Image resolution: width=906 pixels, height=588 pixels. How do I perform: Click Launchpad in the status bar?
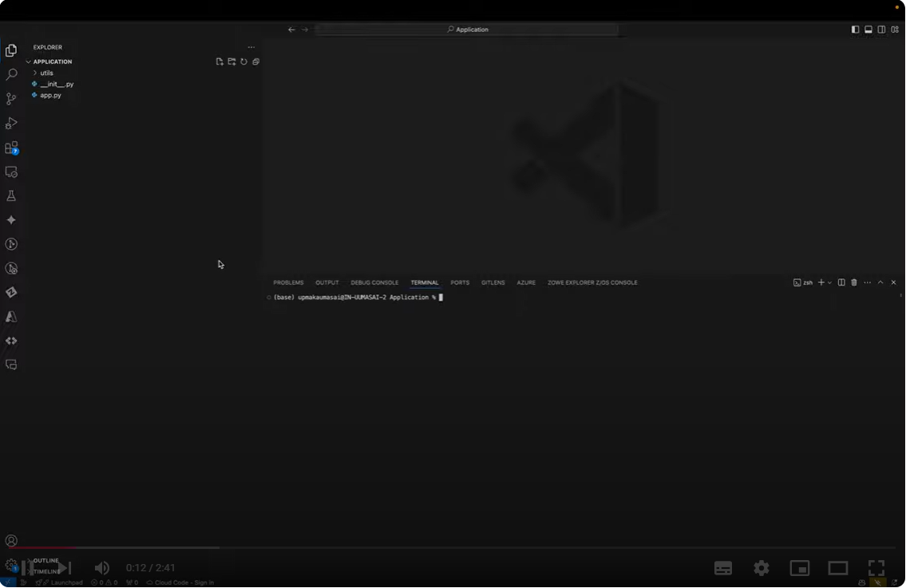pos(61,582)
